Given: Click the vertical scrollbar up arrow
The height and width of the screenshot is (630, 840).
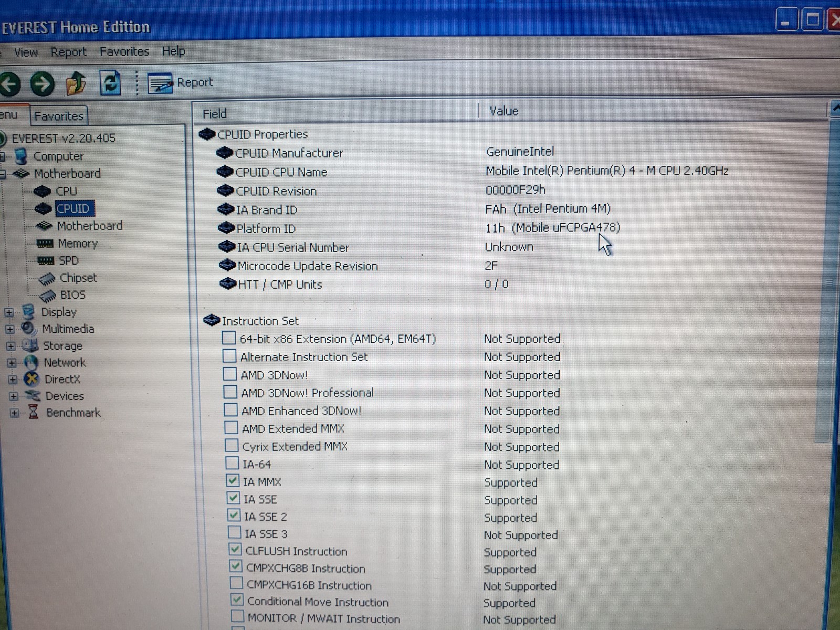Looking at the screenshot, I should tap(835, 109).
